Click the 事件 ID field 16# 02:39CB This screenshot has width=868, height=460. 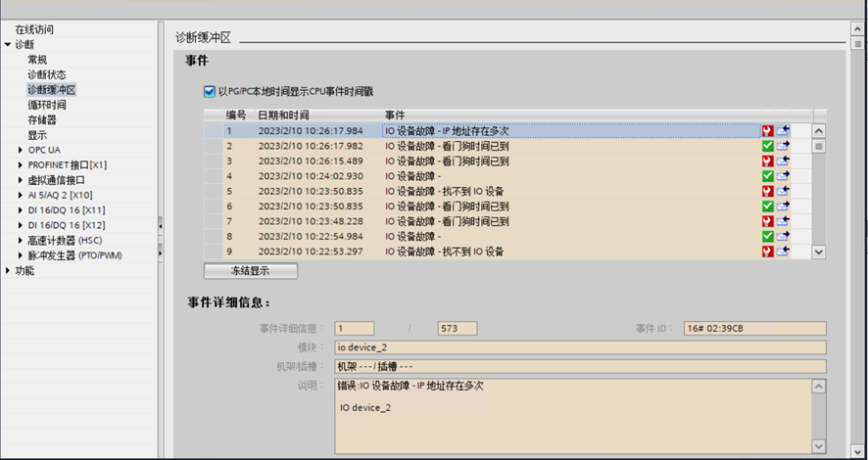click(754, 329)
